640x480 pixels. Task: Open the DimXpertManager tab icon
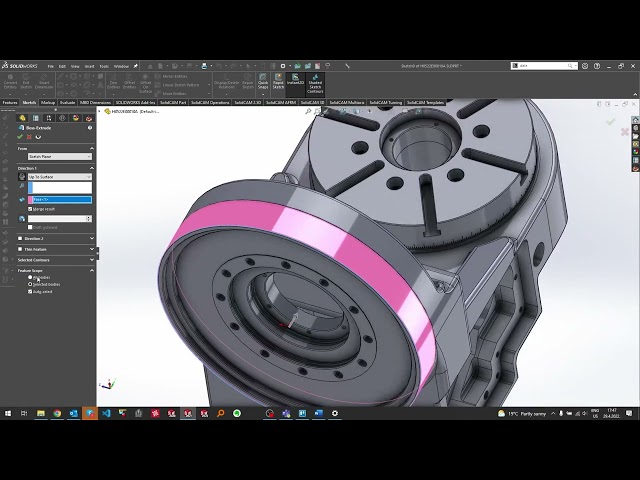[62, 118]
